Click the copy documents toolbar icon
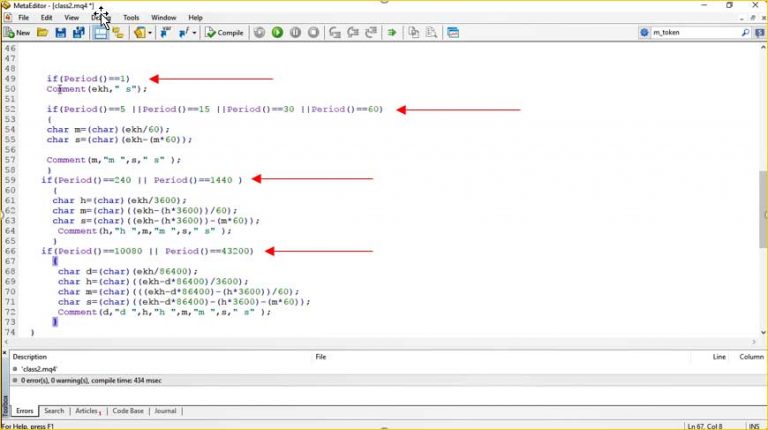768x430 pixels. pyautogui.click(x=414, y=33)
